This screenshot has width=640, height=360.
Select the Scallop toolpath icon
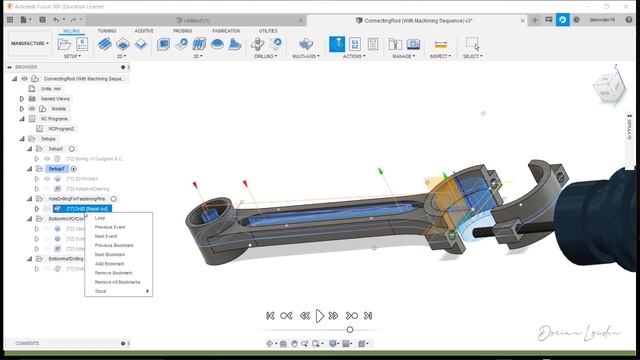pos(235,44)
